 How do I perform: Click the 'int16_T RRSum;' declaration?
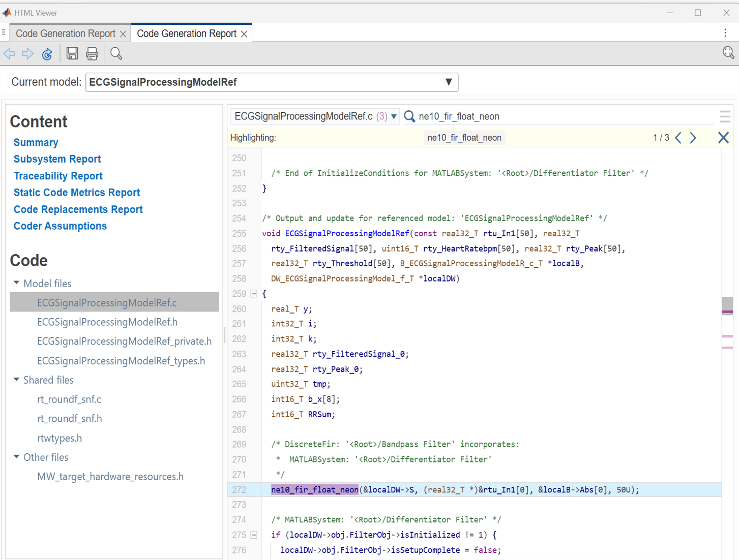(303, 415)
